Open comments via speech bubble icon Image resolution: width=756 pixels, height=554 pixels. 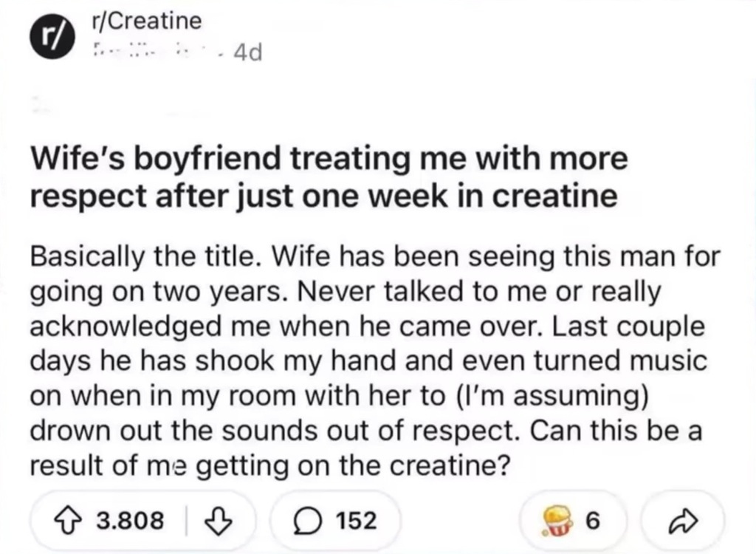pyautogui.click(x=303, y=521)
